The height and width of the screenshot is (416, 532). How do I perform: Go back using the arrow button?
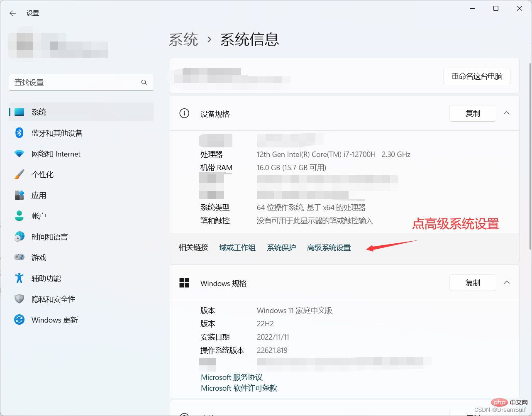coord(13,13)
